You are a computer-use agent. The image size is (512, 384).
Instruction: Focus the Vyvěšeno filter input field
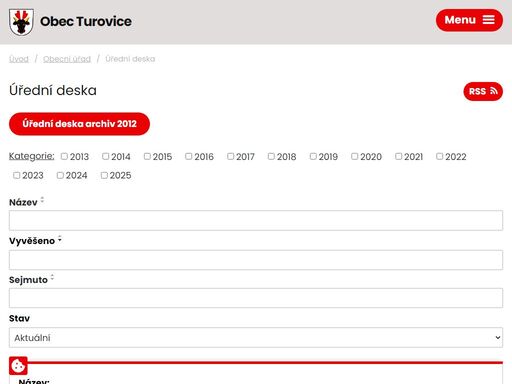pos(256,260)
